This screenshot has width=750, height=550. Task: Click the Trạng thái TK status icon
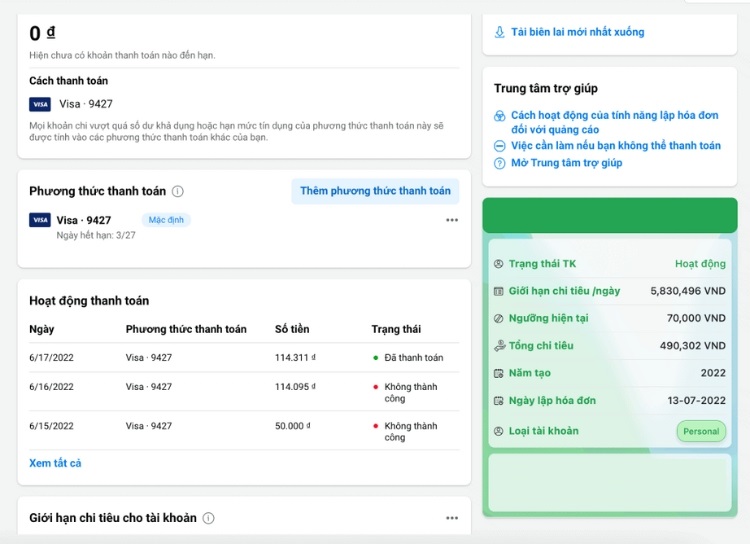[x=499, y=264]
